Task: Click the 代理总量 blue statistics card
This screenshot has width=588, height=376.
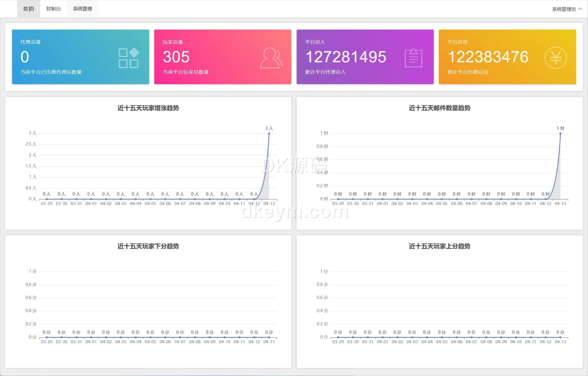Action: point(80,57)
